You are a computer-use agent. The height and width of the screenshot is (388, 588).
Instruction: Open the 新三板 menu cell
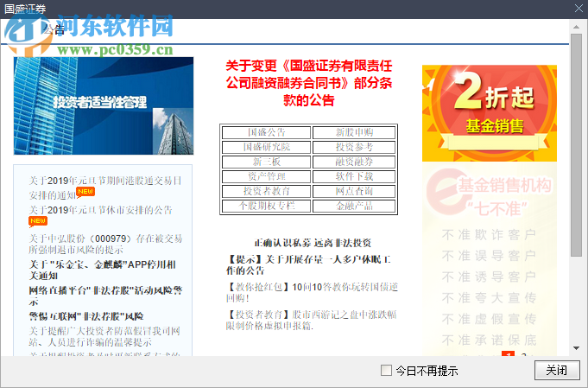click(x=266, y=162)
